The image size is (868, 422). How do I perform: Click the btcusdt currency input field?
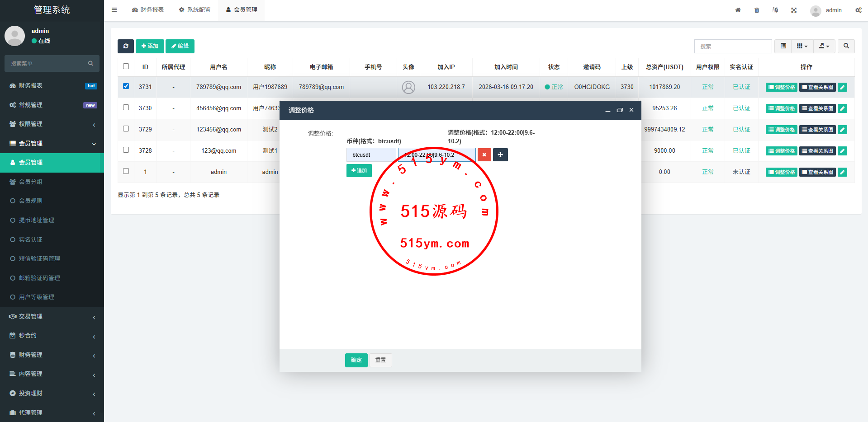click(x=371, y=155)
